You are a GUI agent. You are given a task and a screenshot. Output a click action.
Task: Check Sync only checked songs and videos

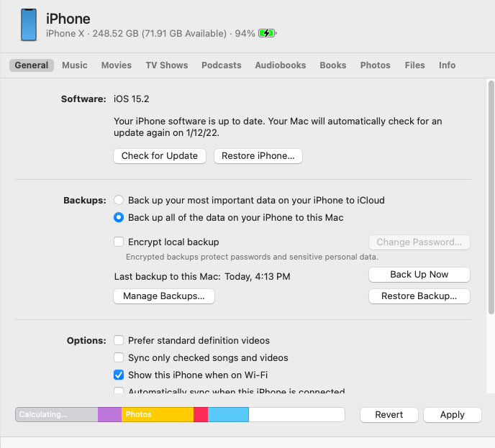tap(119, 357)
